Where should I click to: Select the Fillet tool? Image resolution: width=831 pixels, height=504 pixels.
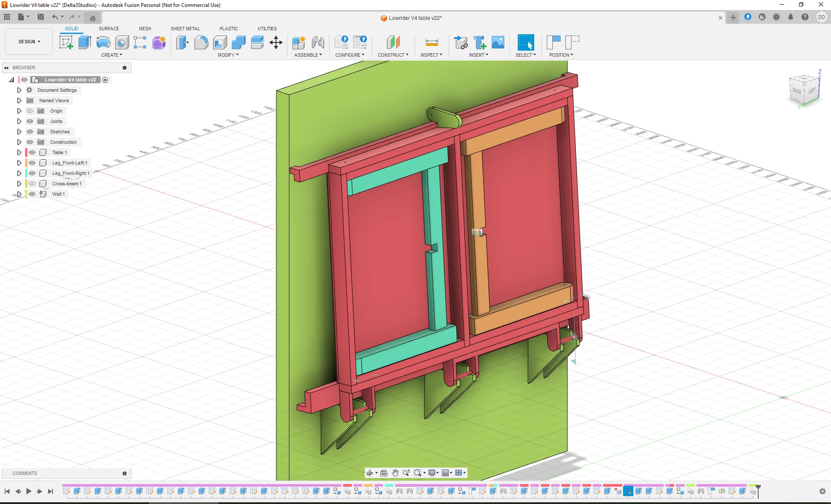(201, 42)
